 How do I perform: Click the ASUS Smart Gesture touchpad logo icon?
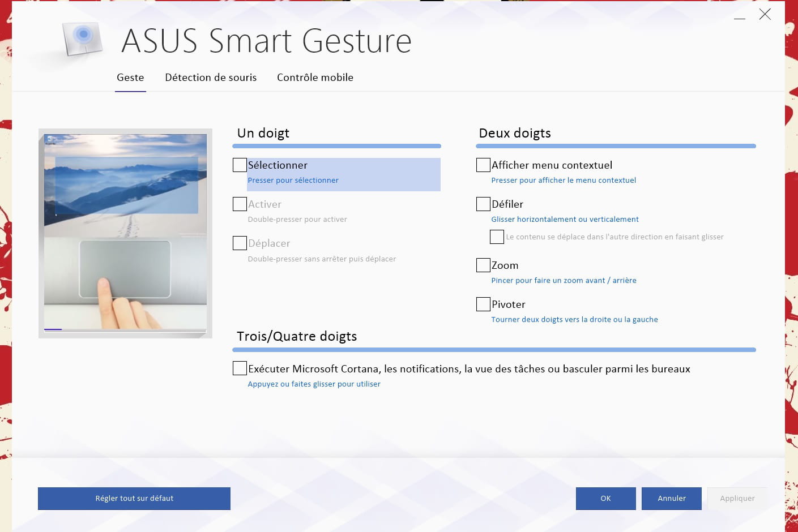point(84,39)
